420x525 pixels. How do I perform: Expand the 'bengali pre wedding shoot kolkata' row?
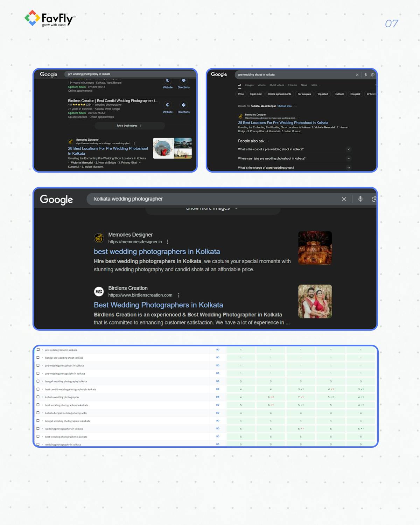(42, 357)
